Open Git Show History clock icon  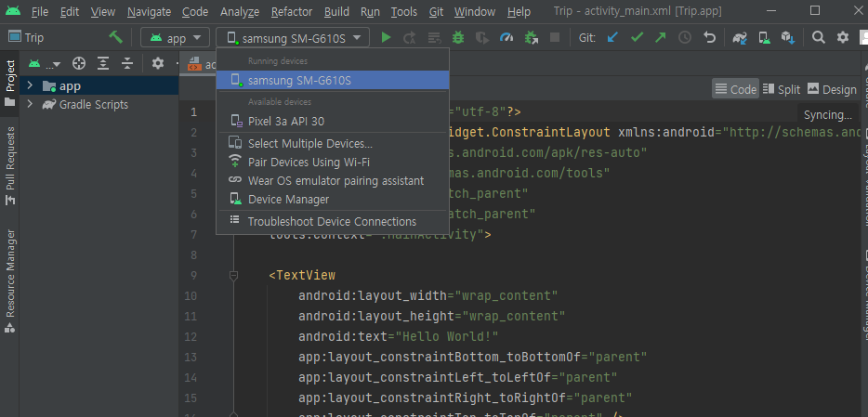pos(685,37)
